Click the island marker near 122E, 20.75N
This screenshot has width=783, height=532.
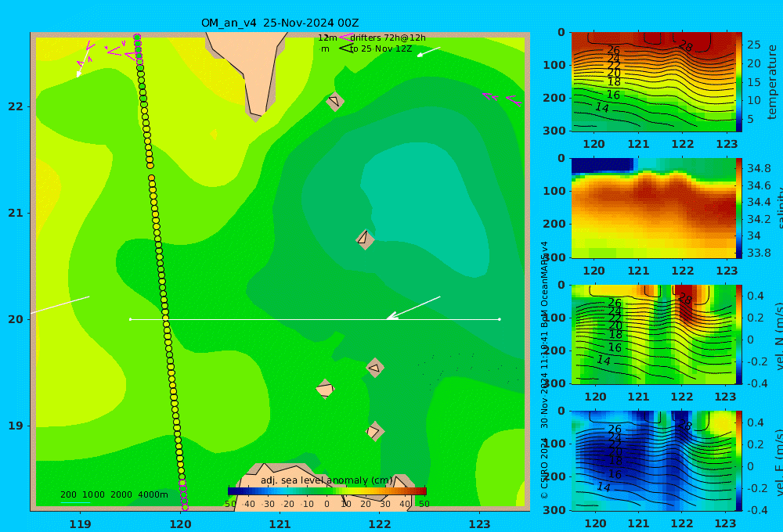365,239
